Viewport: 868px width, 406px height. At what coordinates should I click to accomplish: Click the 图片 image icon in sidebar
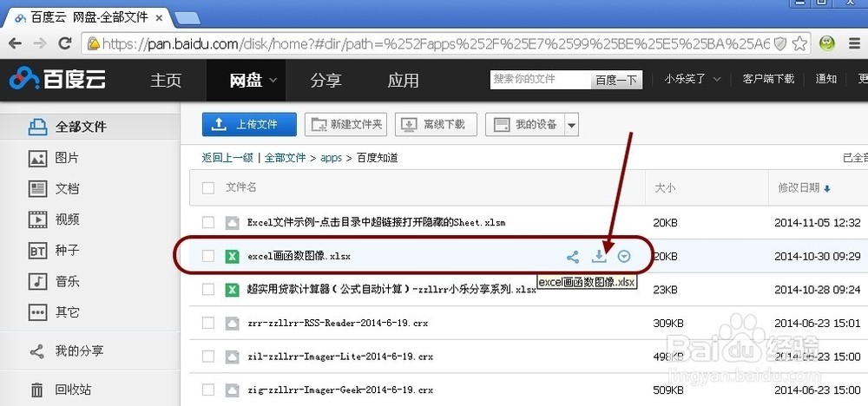[37, 158]
